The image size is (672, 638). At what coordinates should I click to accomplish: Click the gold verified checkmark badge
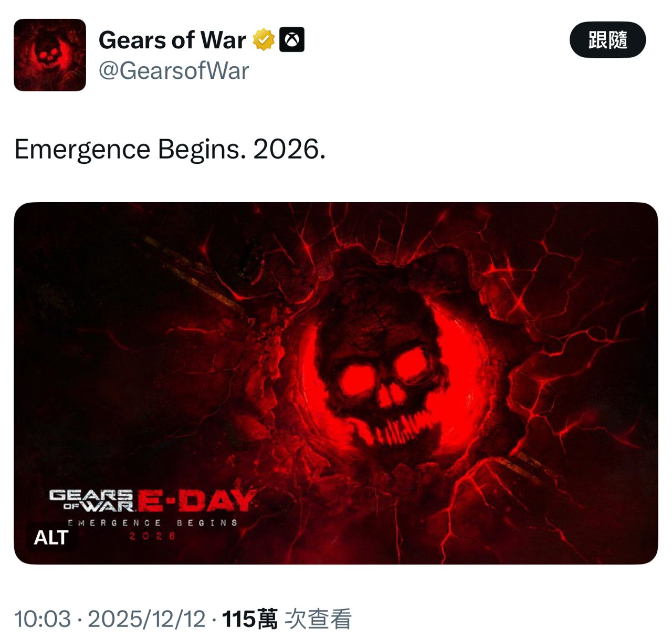[264, 40]
